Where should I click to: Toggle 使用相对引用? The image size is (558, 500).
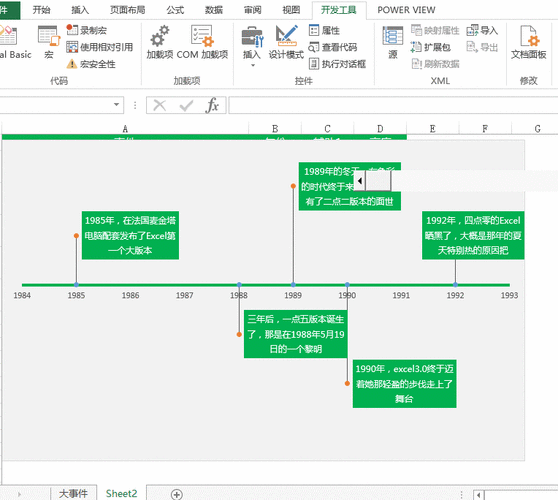tap(100, 47)
